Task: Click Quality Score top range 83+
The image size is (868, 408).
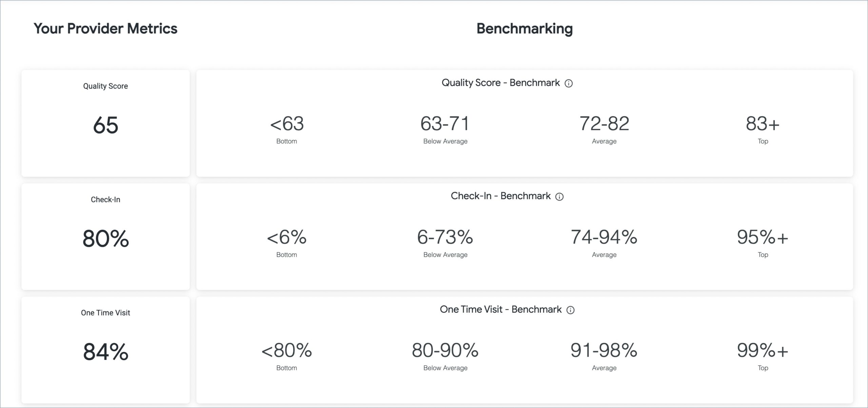Action: (x=763, y=124)
